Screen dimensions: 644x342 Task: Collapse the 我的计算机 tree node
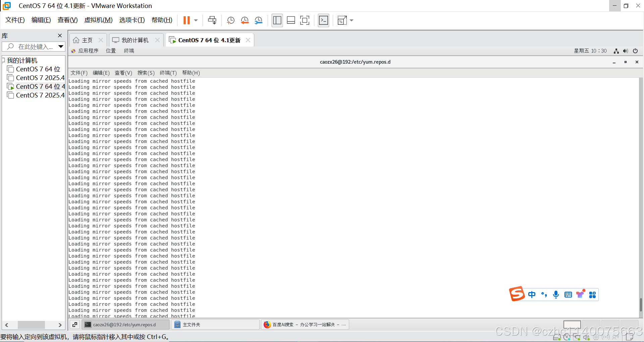point(4,60)
